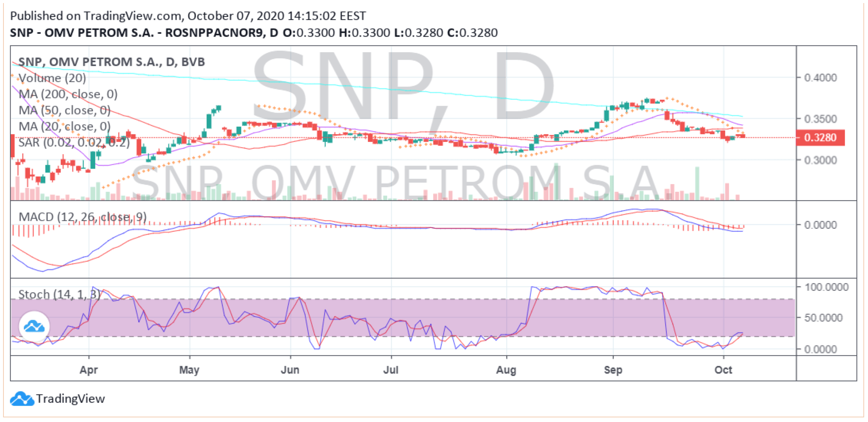Click the C:0.3280 close value in header
The image size is (868, 422).
[472, 33]
